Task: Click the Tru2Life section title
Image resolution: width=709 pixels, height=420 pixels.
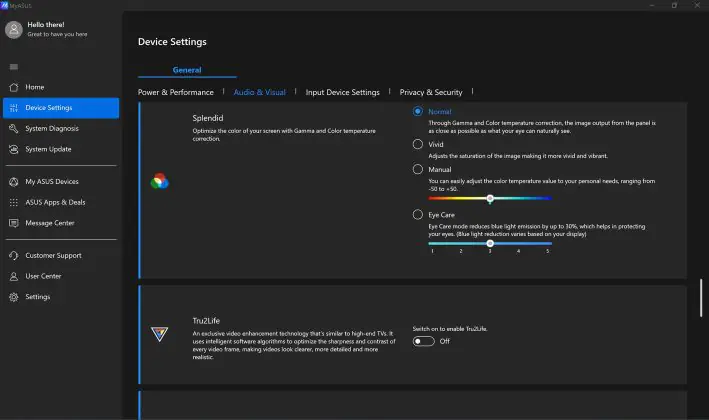Action: tap(206, 321)
